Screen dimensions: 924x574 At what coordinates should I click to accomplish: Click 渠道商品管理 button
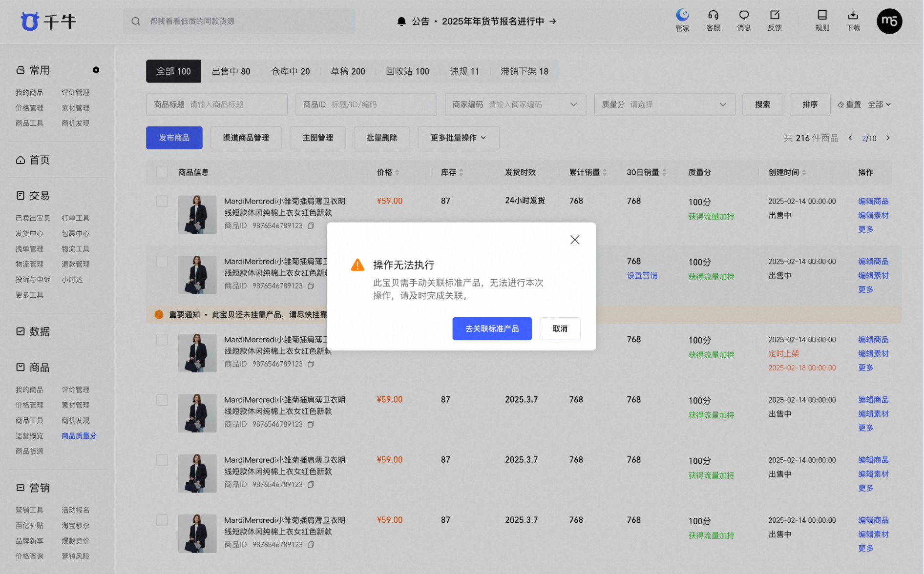click(x=246, y=138)
